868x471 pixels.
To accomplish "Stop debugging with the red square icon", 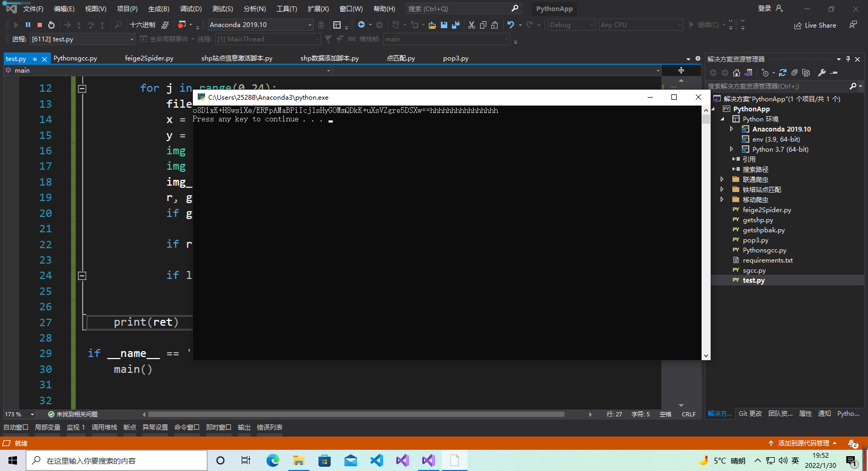I will pos(40,25).
